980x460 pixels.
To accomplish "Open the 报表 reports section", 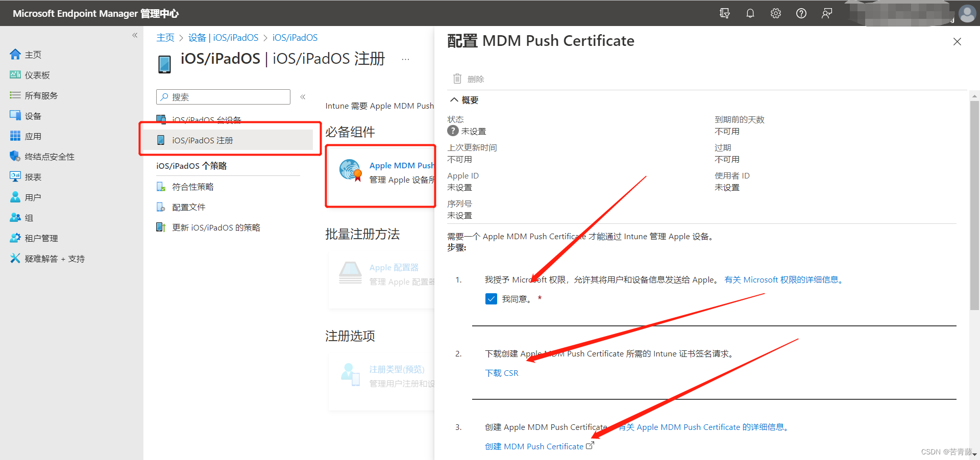I will (32, 176).
